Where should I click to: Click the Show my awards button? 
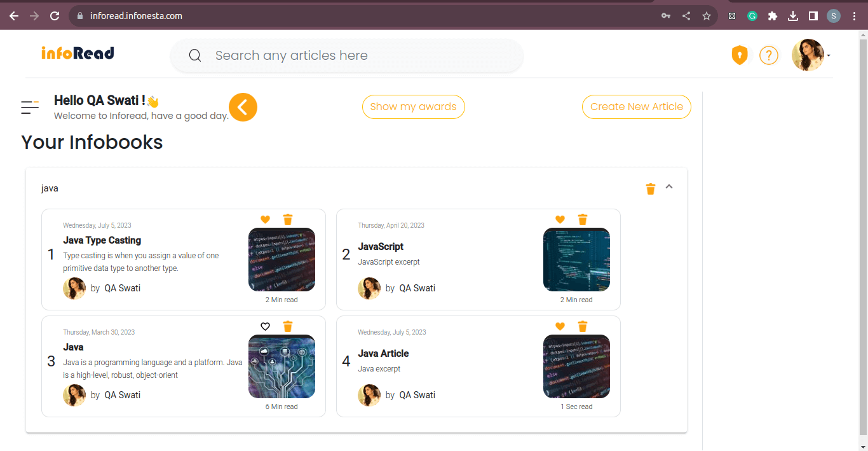(x=413, y=107)
